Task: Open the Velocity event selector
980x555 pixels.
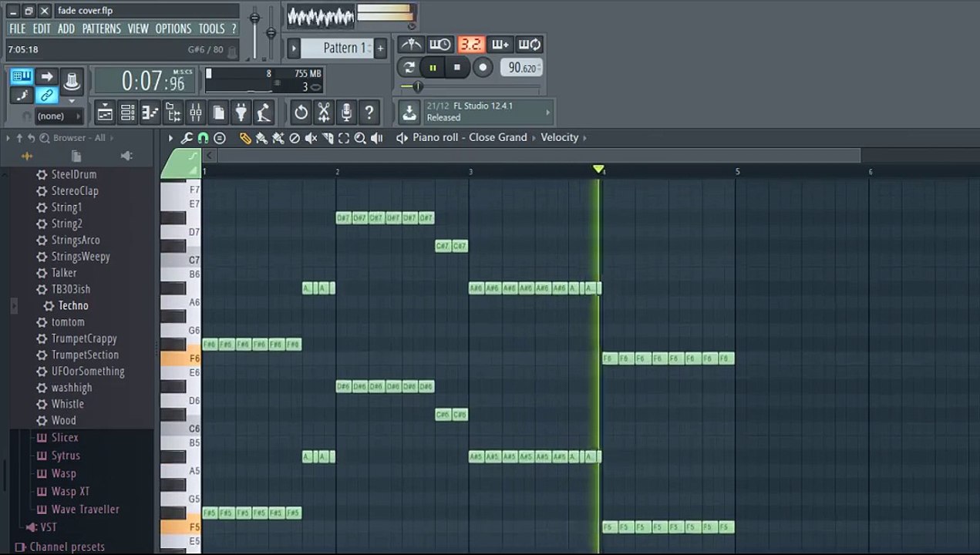Action: 560,137
